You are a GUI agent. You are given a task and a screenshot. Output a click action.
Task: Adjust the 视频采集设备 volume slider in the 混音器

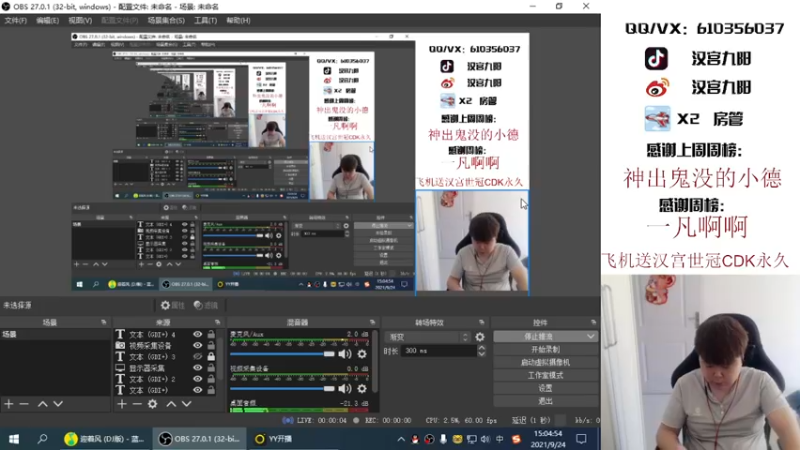pyautogui.click(x=282, y=388)
